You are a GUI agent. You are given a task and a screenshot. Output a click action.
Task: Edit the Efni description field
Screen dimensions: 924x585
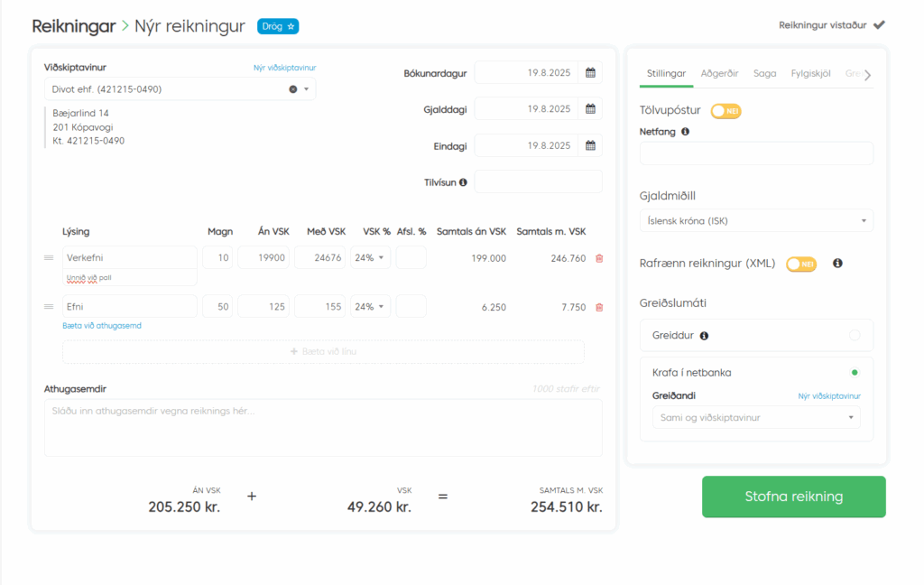(130, 307)
